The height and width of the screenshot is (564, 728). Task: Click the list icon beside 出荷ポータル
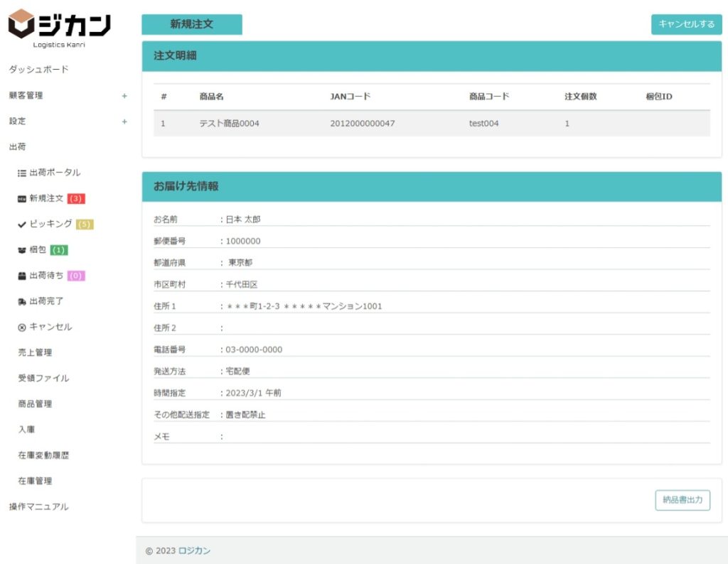click(22, 173)
